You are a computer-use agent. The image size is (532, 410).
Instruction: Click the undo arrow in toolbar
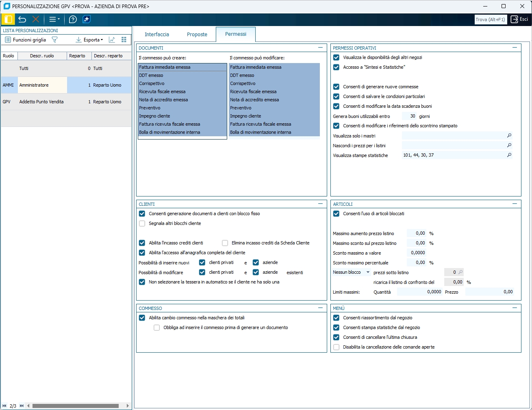point(22,19)
